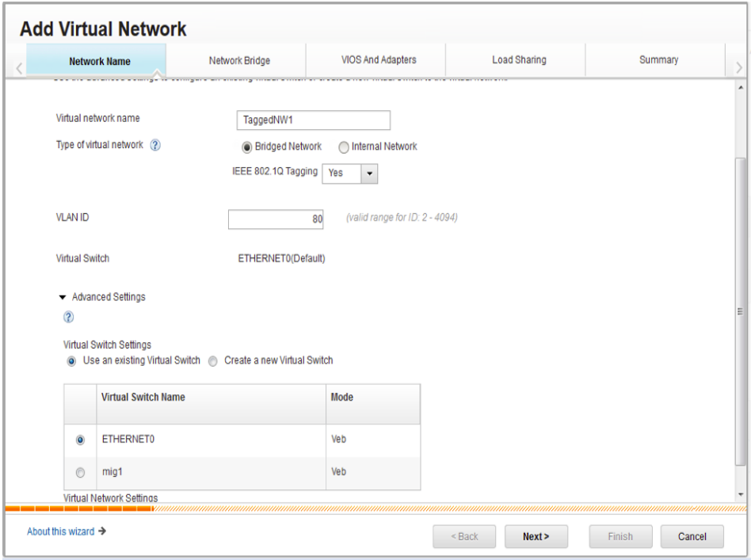The height and width of the screenshot is (560, 751).
Task: Click the mig1 name cell
Action: [212, 473]
